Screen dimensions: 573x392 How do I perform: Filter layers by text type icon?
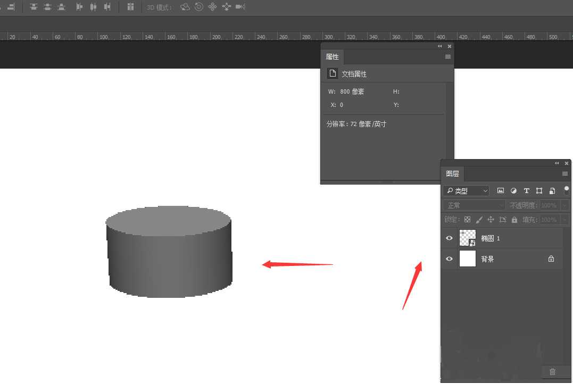[x=526, y=190]
